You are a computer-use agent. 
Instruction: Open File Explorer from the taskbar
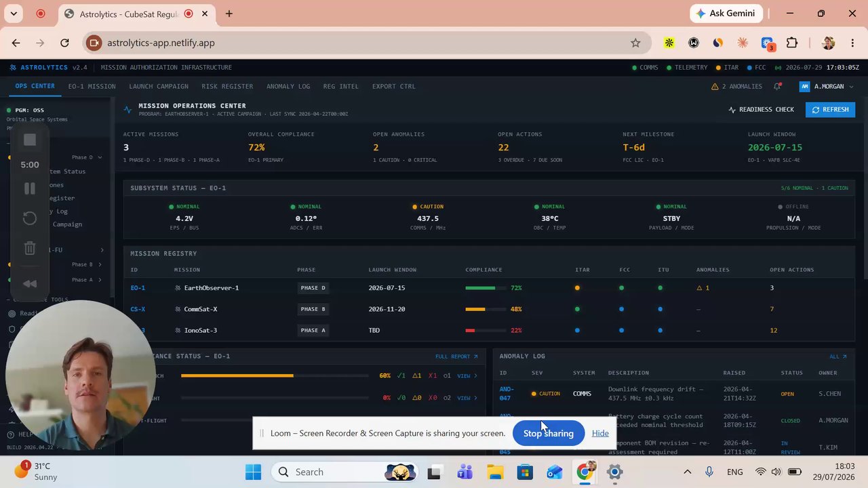coord(495,472)
